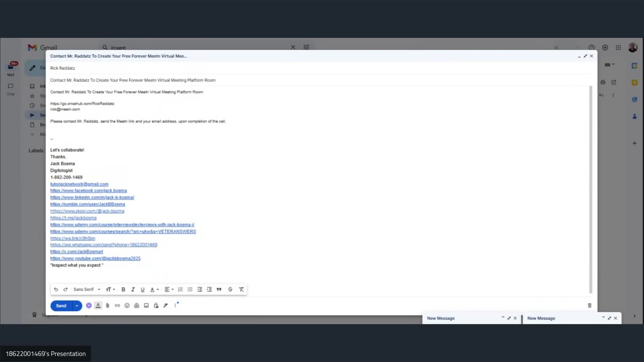Image resolution: width=644 pixels, height=362 pixels.
Task: Open the Google account avatar
Action: (632, 47)
